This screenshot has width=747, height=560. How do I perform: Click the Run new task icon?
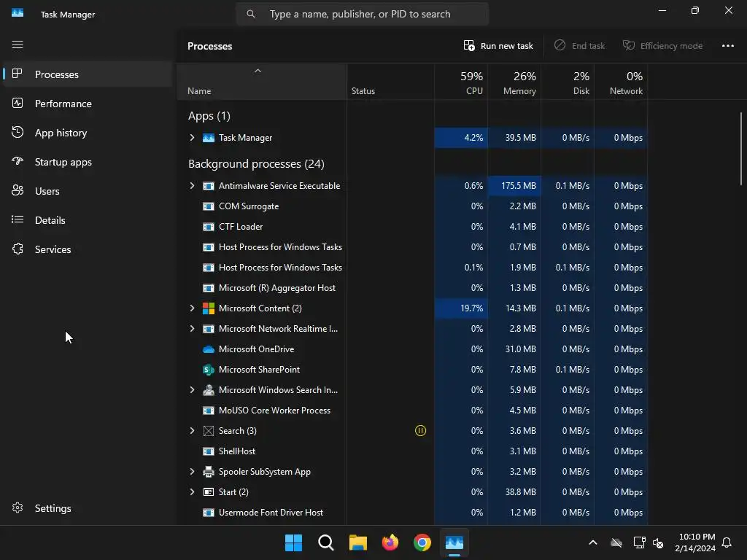pos(469,46)
